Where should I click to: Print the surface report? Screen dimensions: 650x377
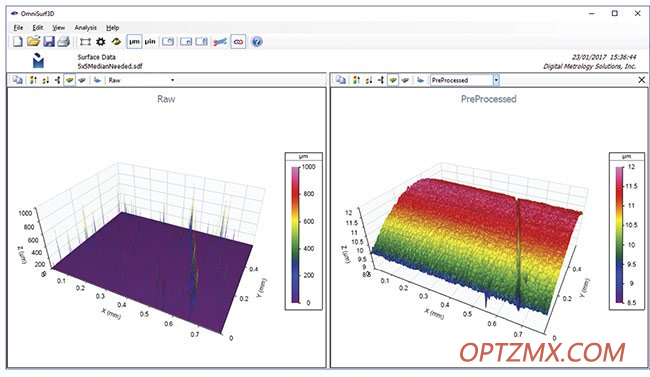(x=63, y=41)
